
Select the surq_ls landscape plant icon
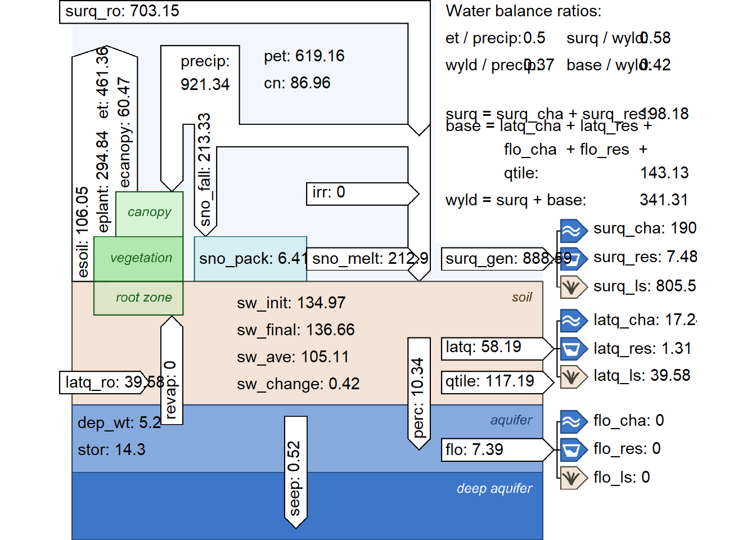pyautogui.click(x=573, y=287)
